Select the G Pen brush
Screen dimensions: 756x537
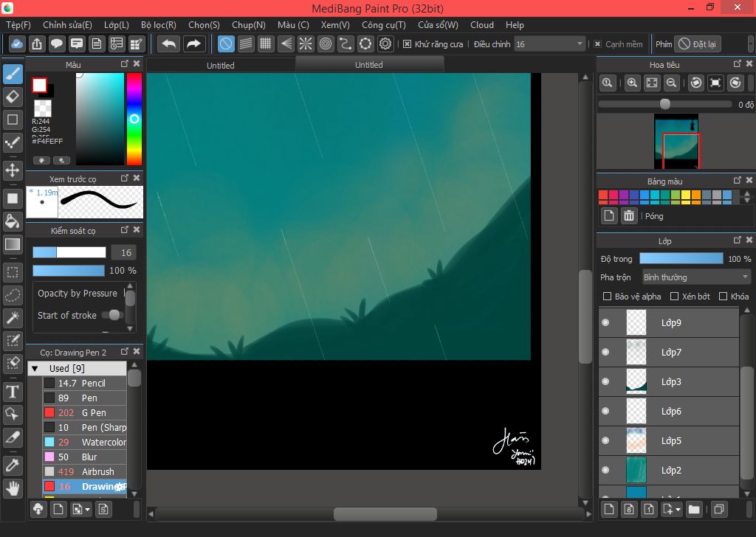pos(84,413)
